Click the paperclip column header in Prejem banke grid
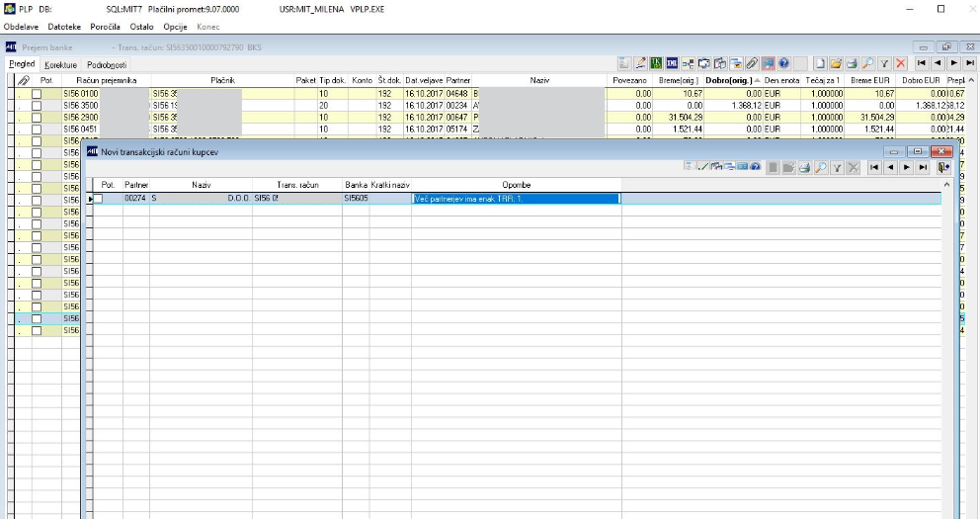This screenshot has width=980, height=519. coord(23,81)
